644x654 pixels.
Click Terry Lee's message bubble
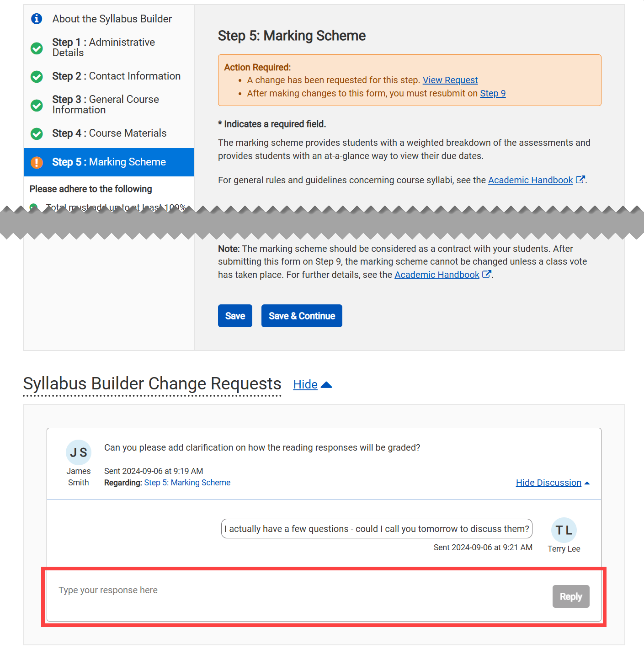[x=377, y=529]
